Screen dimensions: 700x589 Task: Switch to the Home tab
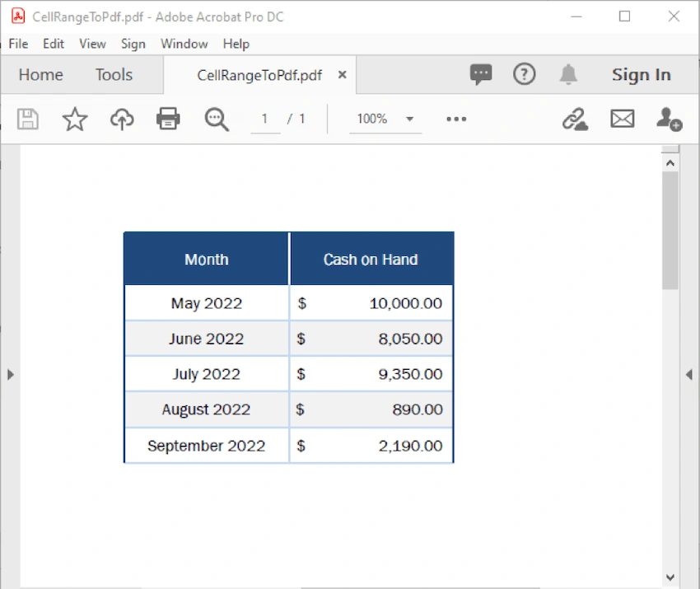click(40, 75)
